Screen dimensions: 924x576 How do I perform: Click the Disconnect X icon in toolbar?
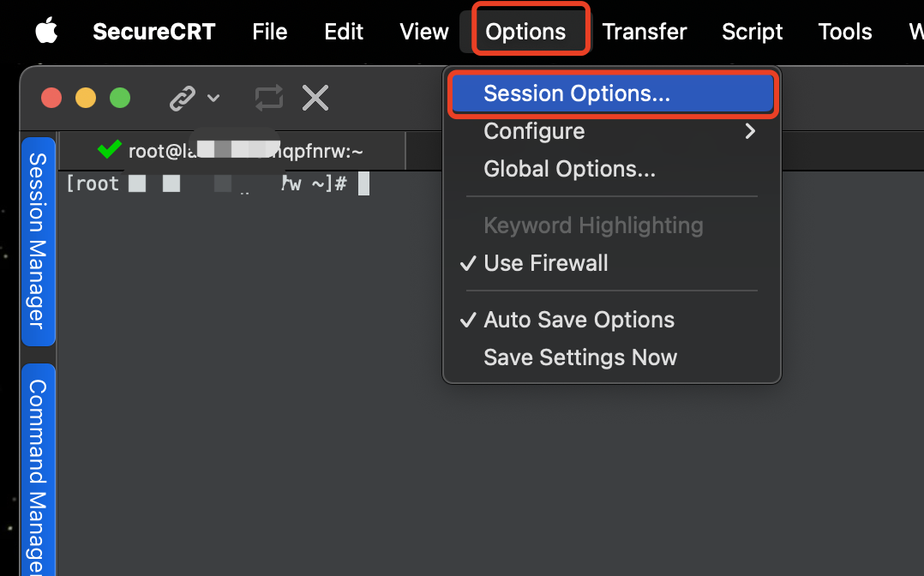click(315, 98)
